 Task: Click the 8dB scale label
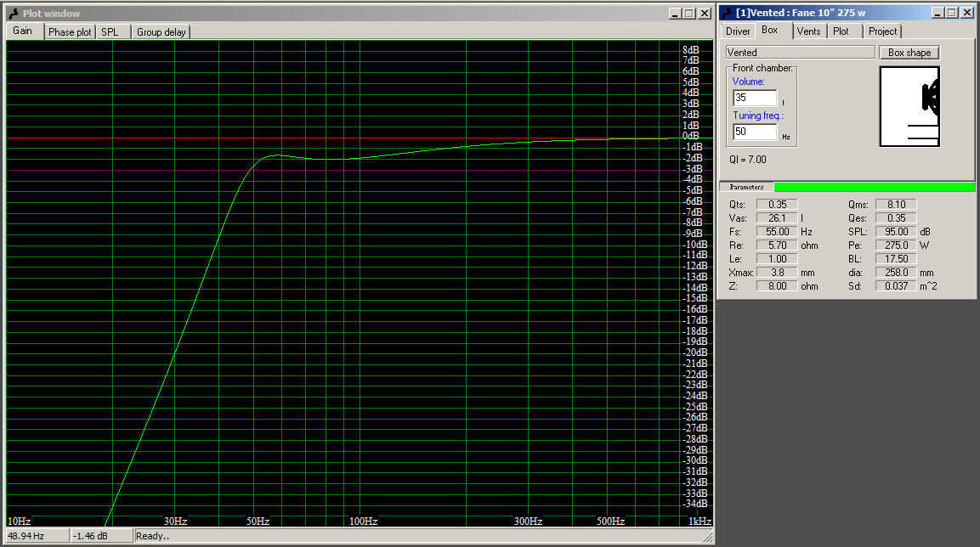pos(691,50)
